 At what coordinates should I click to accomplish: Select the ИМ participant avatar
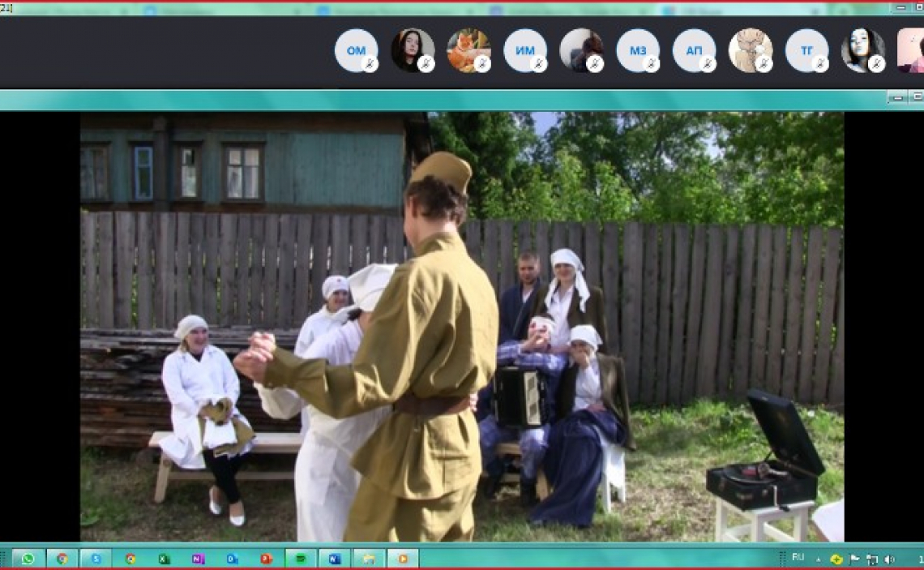click(x=524, y=50)
